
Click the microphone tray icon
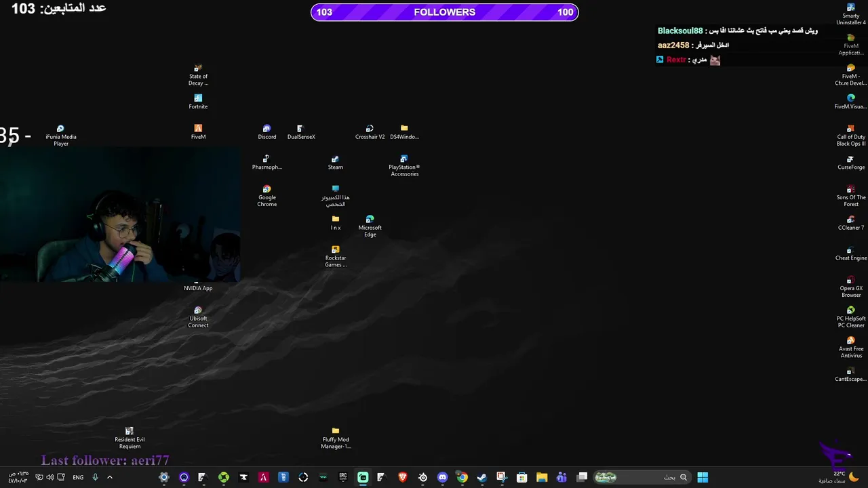[95, 477]
